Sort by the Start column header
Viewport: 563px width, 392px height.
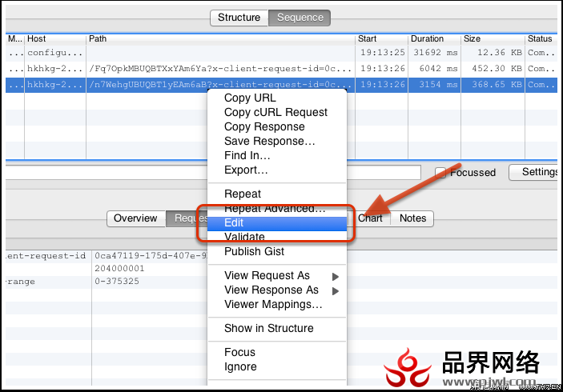[x=381, y=38]
